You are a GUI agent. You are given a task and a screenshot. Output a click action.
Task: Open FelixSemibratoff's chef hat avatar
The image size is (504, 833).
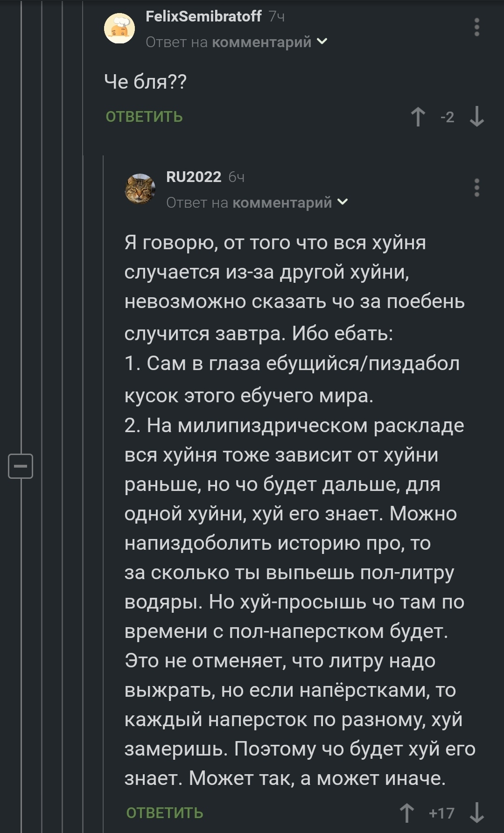[119, 28]
